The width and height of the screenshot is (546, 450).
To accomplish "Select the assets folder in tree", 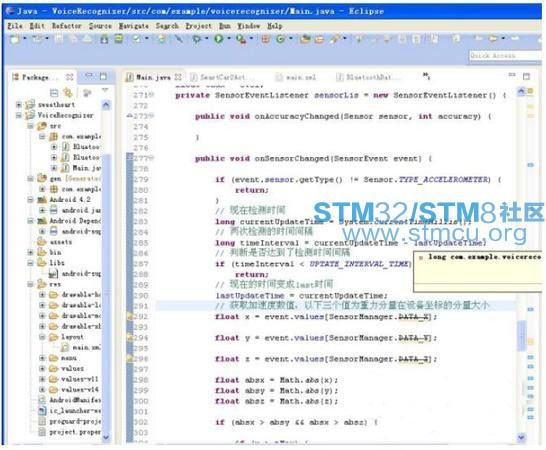I will click(x=55, y=242).
